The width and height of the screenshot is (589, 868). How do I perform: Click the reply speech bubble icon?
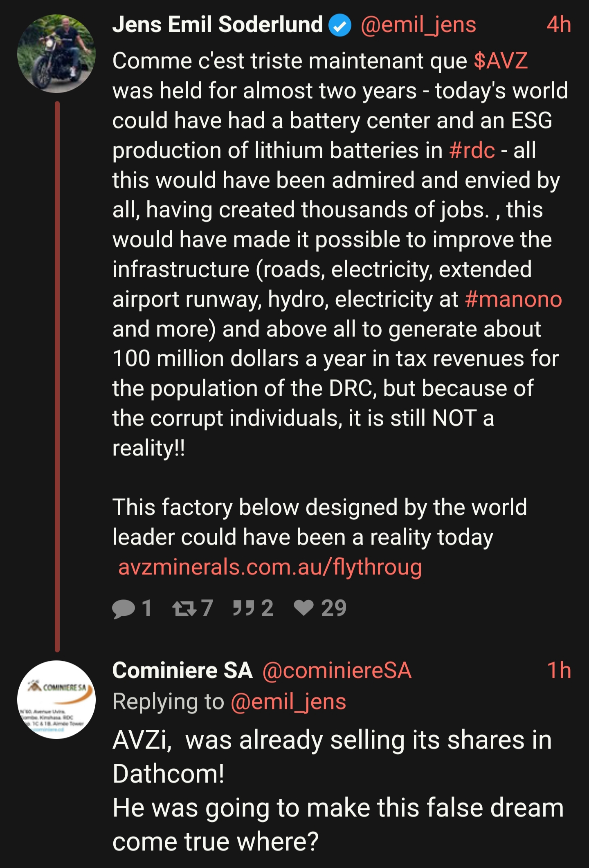pyautogui.click(x=124, y=608)
